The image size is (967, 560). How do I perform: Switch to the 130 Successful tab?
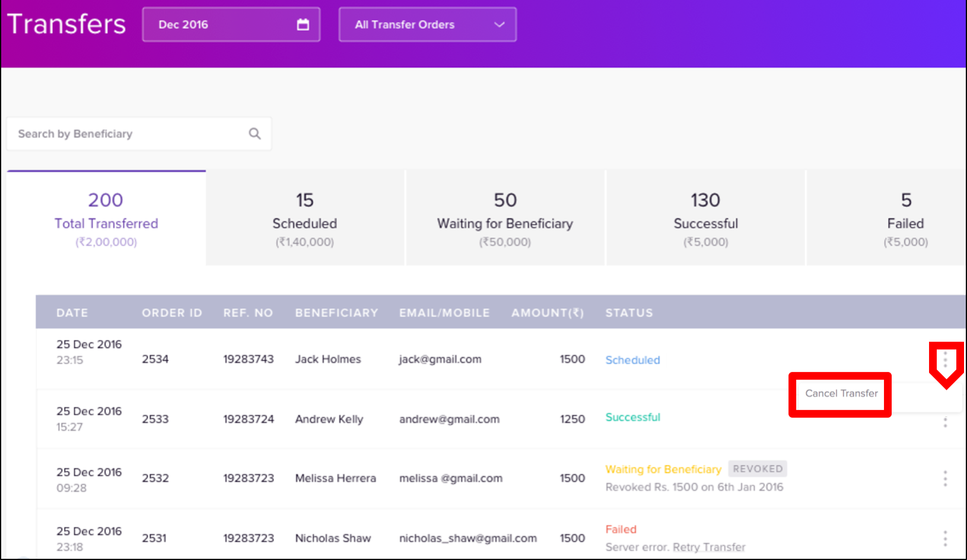tap(705, 218)
